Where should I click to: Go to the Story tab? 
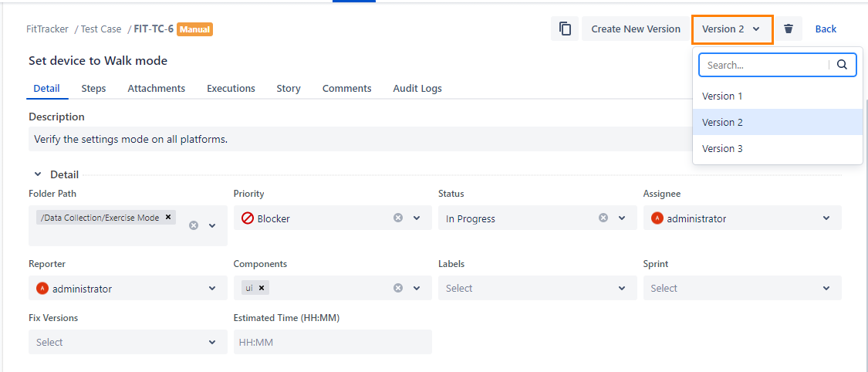289,89
